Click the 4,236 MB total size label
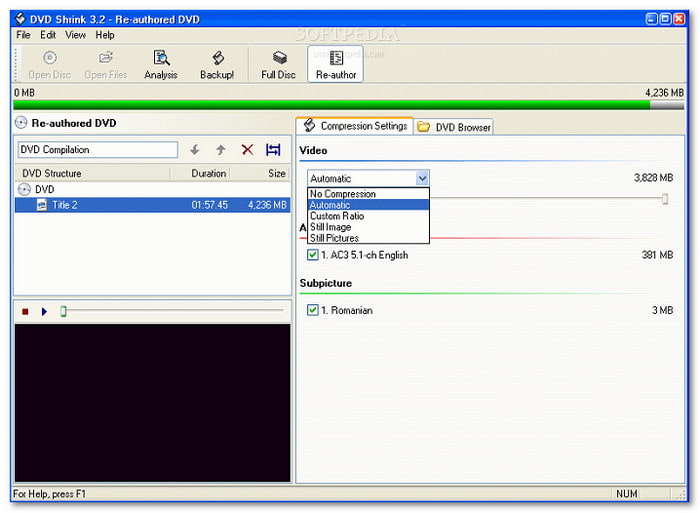The height and width of the screenshot is (513, 700). [664, 92]
